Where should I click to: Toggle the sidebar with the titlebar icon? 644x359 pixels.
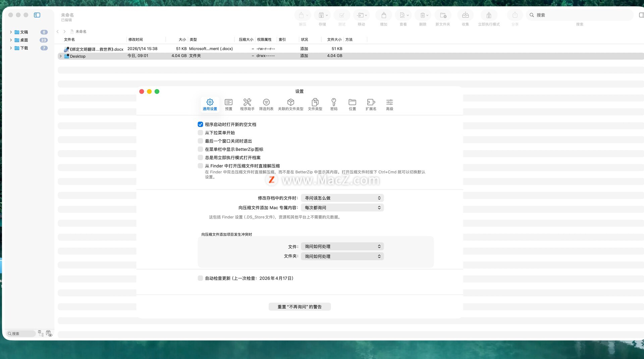(37, 15)
